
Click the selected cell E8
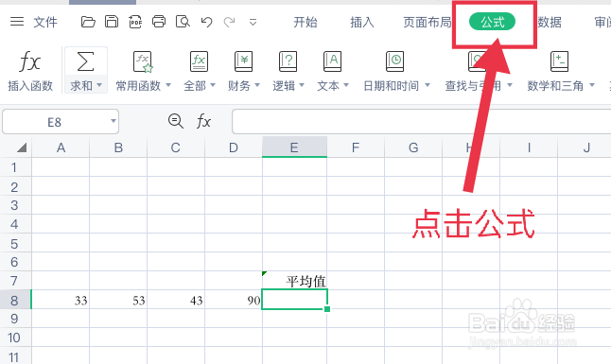click(294, 300)
